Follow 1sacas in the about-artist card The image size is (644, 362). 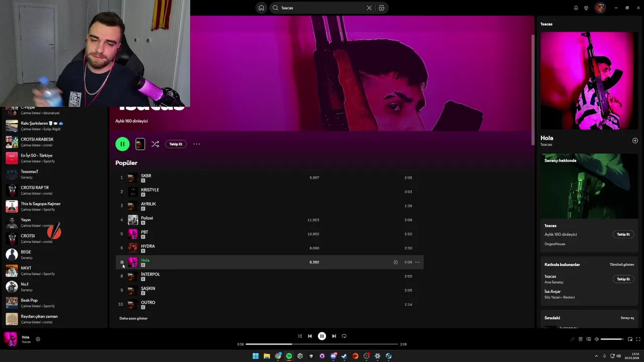pos(623,234)
